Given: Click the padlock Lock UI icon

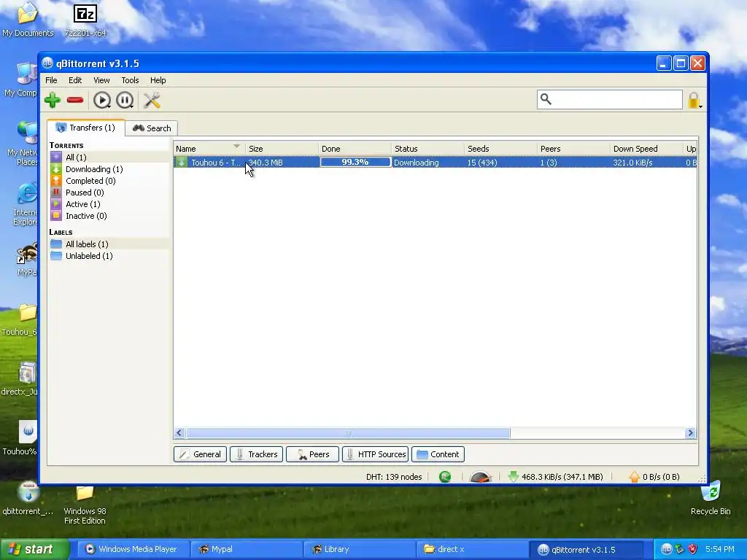Looking at the screenshot, I should click(694, 101).
